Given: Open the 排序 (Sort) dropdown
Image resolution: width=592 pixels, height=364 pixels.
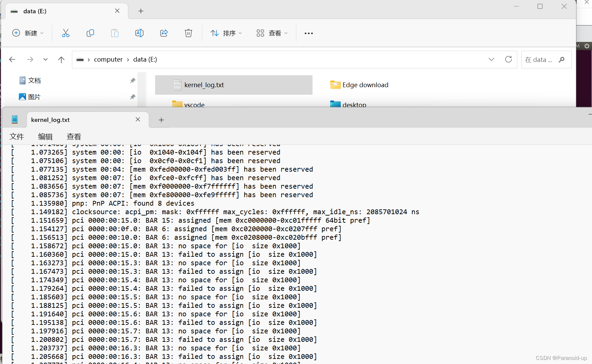Looking at the screenshot, I should [x=226, y=33].
